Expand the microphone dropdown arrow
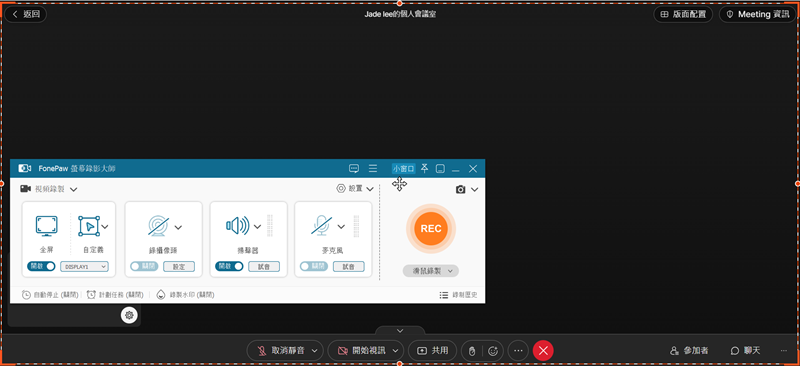This screenshot has height=366, width=800. coord(342,227)
